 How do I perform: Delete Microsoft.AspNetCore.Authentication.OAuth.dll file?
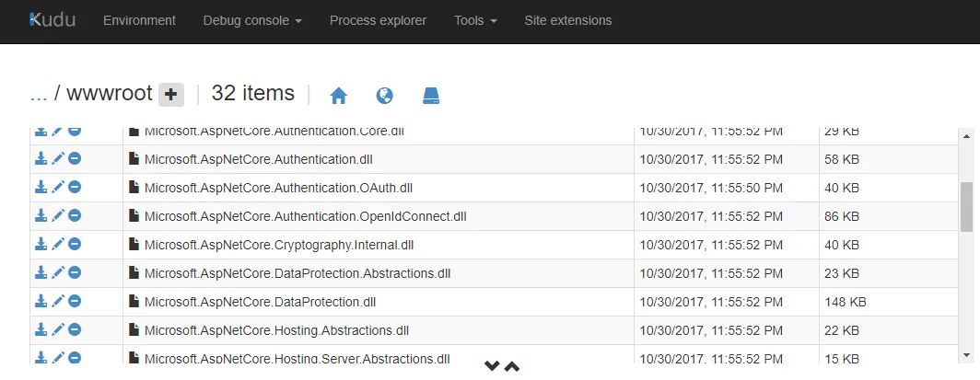tap(75, 187)
